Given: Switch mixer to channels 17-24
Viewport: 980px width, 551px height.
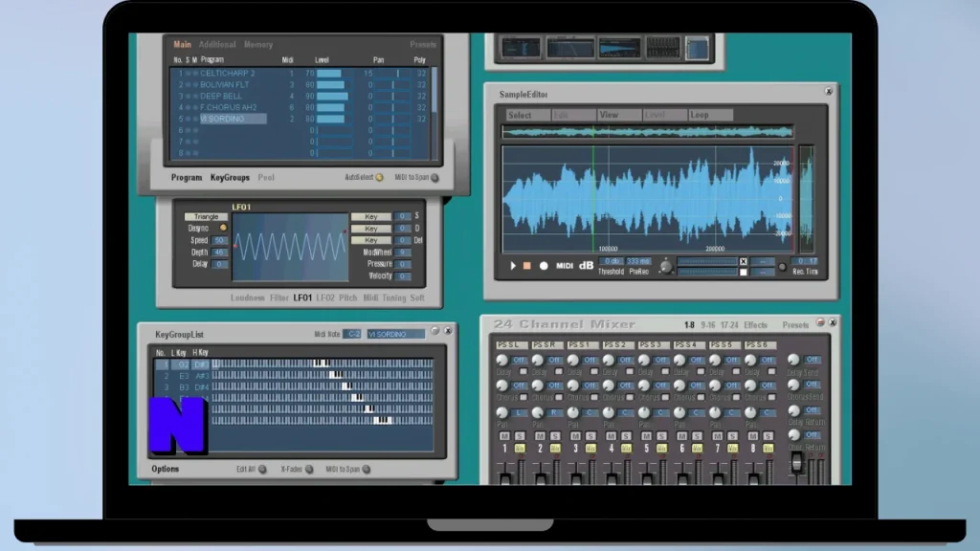Looking at the screenshot, I should (x=729, y=325).
